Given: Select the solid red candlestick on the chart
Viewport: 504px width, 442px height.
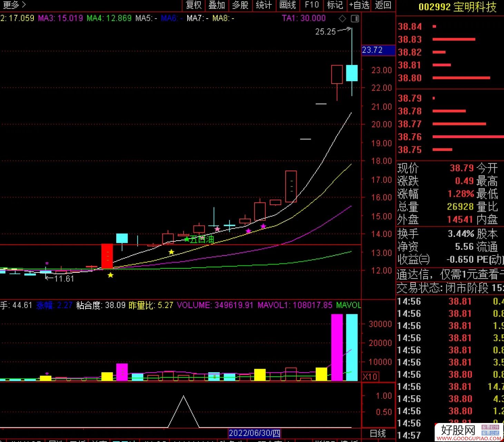Looking at the screenshot, I should pyautogui.click(x=107, y=256).
